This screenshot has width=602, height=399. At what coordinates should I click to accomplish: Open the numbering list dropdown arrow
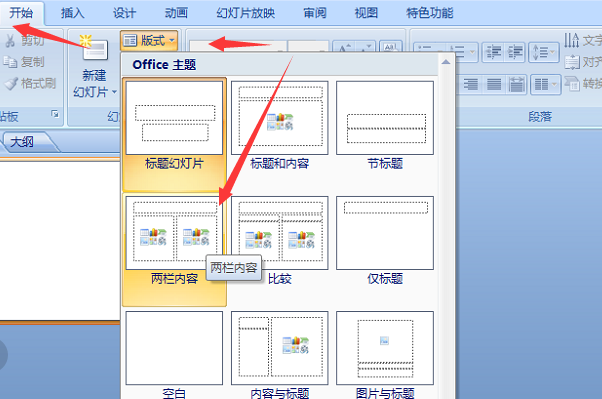point(473,51)
